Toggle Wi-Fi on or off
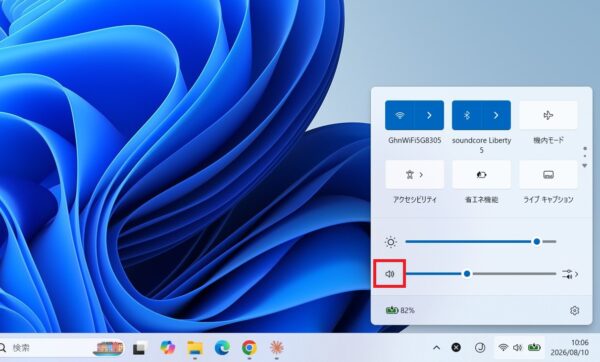 (399, 115)
